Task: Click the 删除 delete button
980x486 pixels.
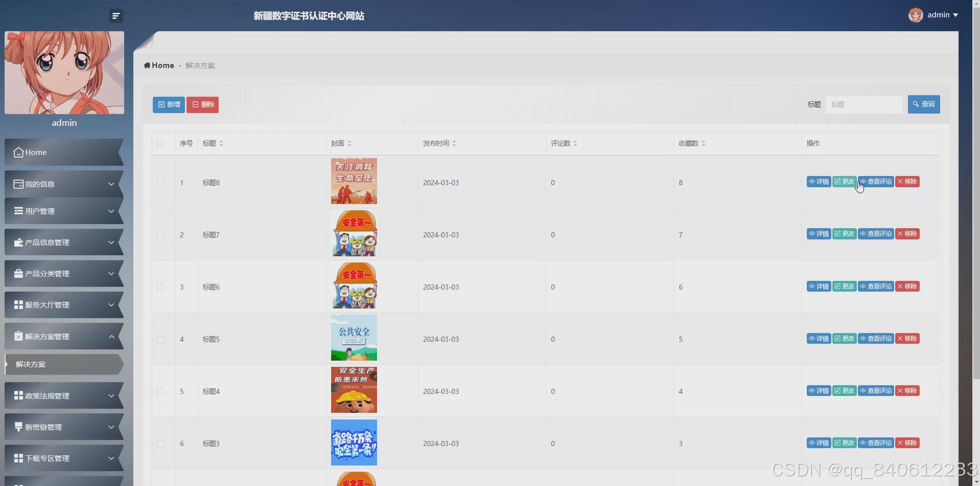Action: pos(202,105)
